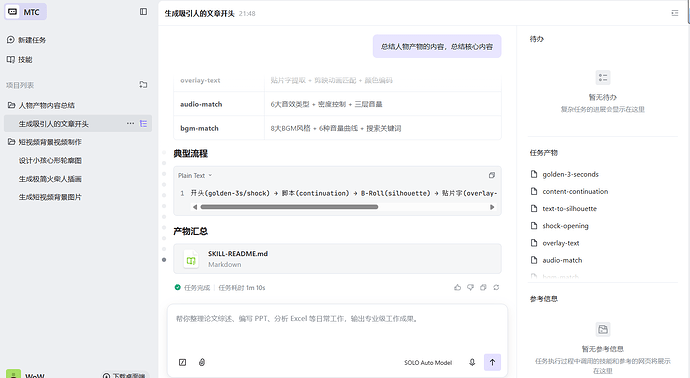Open audio-match task artifact
The height and width of the screenshot is (378, 690).
click(562, 260)
